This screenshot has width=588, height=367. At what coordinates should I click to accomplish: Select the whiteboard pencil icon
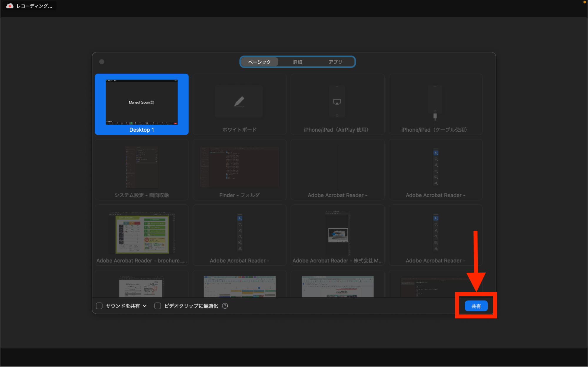pos(239,102)
